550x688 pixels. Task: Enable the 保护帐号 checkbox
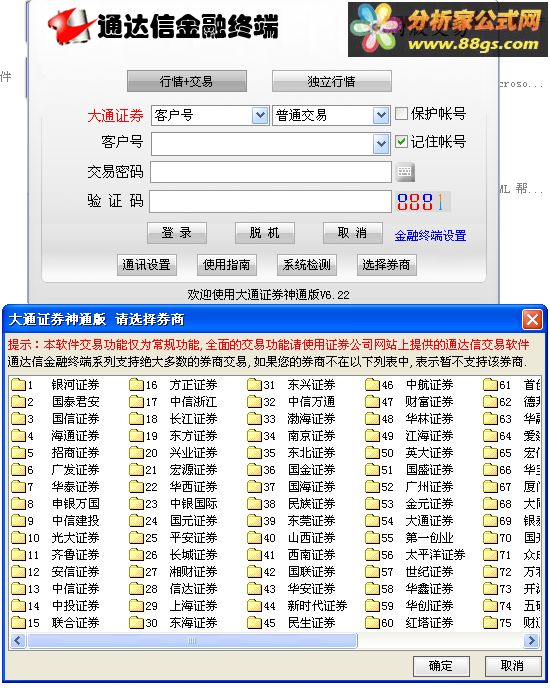[x=401, y=114]
